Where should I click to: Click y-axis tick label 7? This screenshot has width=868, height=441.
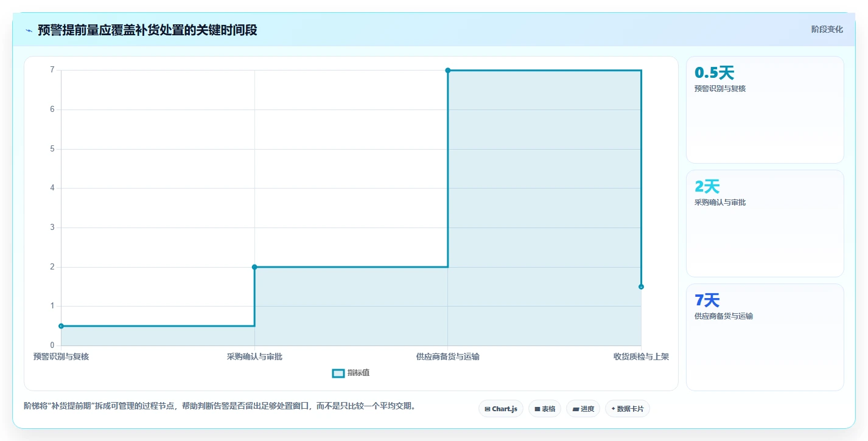tap(52, 70)
